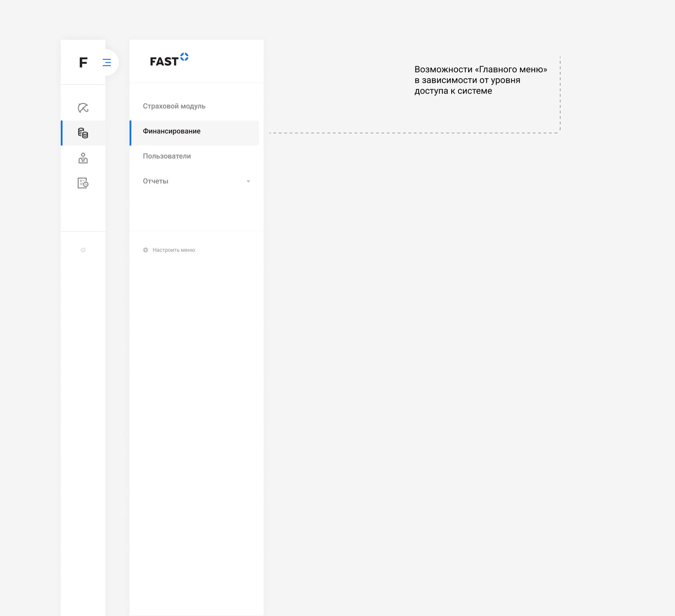Select Финансирование menu item
Image resolution: width=675 pixels, height=616 pixels.
194,133
